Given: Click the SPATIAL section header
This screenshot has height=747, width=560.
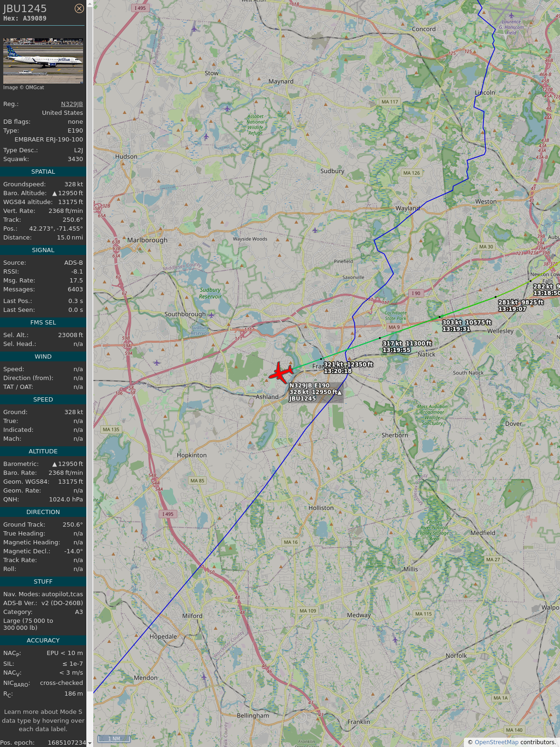Looking at the screenshot, I should pos(43,172).
